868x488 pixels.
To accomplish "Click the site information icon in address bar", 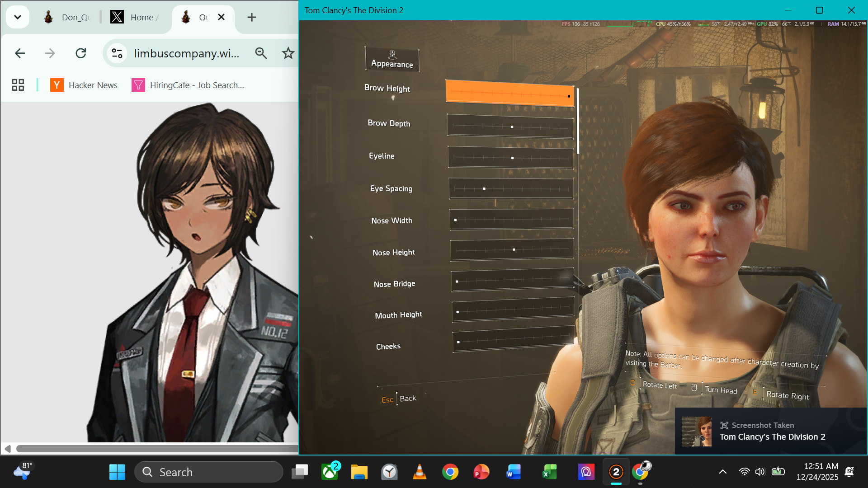I will (117, 53).
